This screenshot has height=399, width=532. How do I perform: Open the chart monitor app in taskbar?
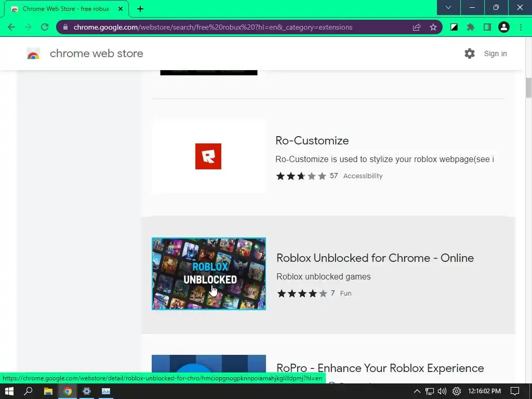click(x=106, y=391)
